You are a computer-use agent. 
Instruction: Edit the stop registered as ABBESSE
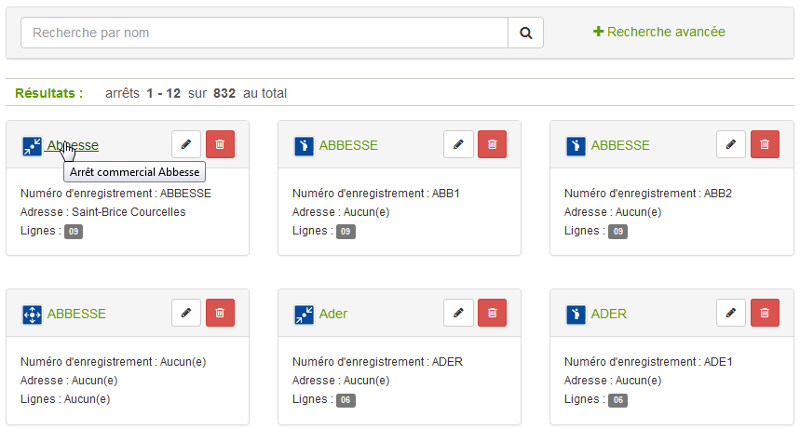click(x=186, y=145)
